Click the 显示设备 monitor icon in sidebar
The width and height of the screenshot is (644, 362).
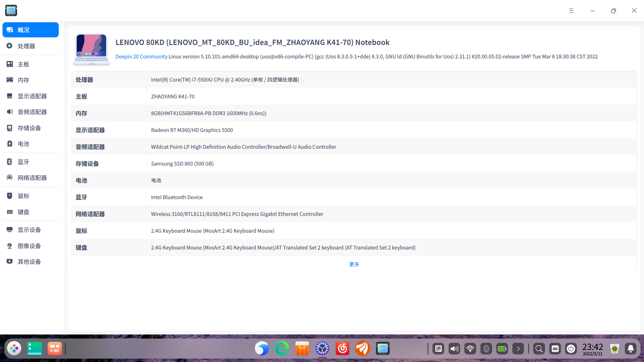[x=10, y=230]
